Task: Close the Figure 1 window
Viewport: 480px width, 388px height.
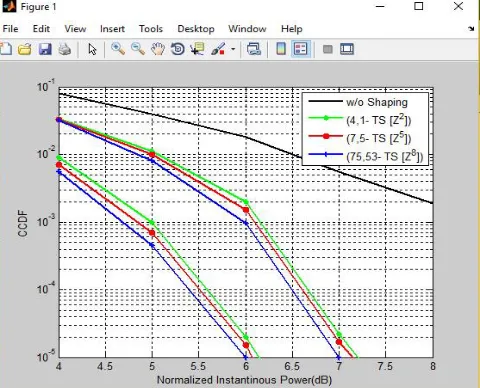Action: pos(458,6)
